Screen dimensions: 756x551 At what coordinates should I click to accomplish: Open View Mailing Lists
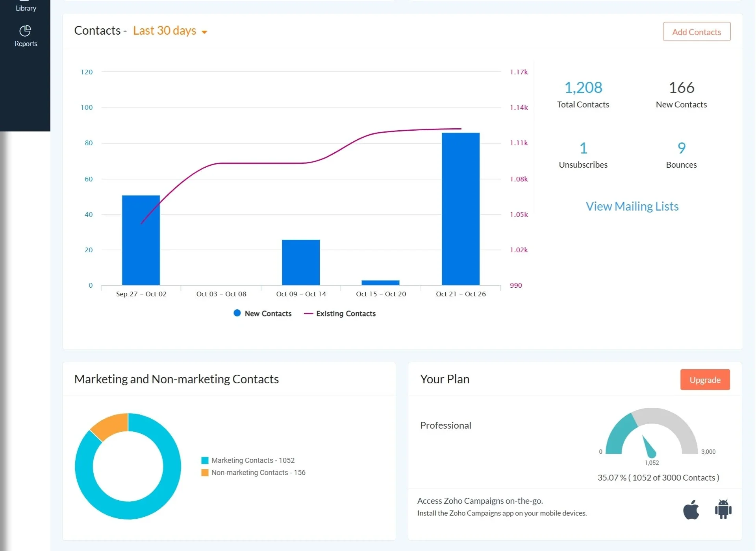point(632,206)
